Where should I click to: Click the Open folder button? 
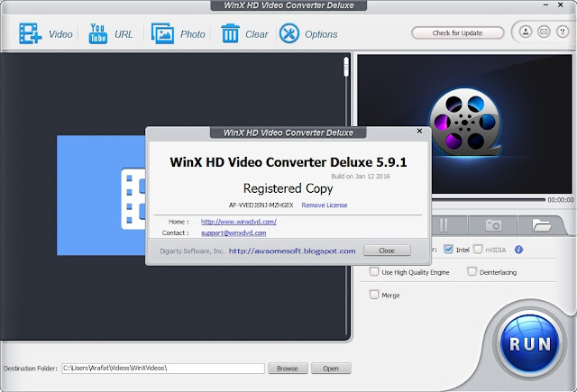pyautogui.click(x=331, y=368)
